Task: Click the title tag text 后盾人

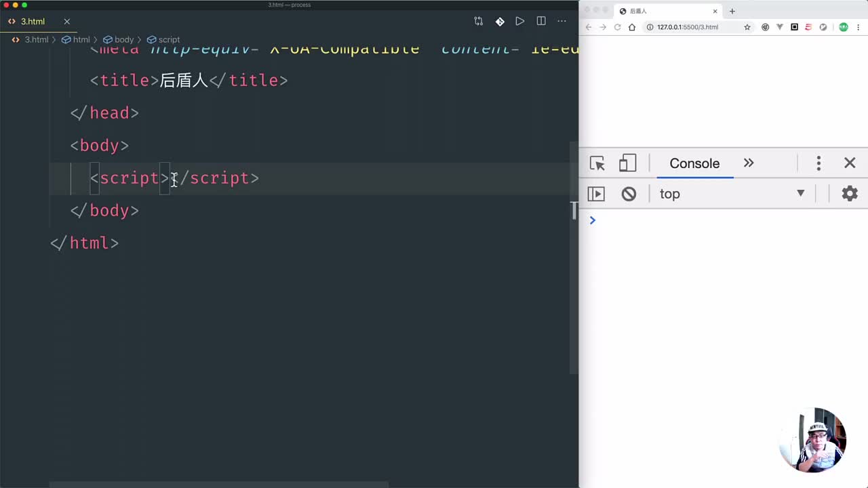Action: tap(184, 80)
